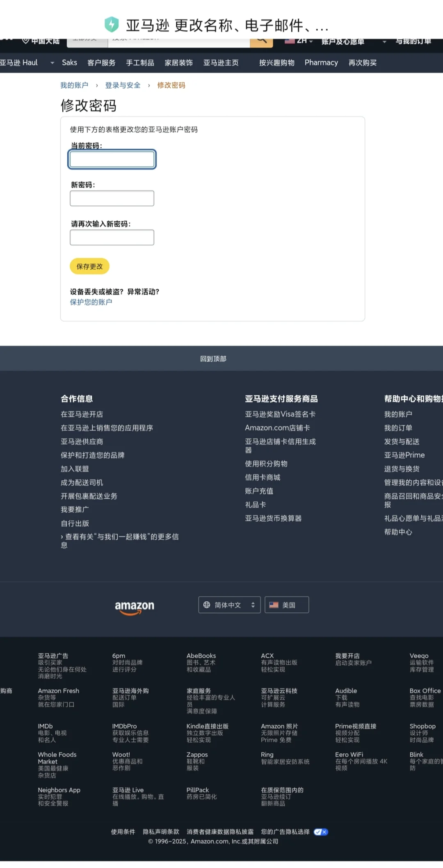Image resolution: width=443 pixels, height=868 pixels.
Task: Open 手工制品 in navigation bar
Action: [x=140, y=63]
